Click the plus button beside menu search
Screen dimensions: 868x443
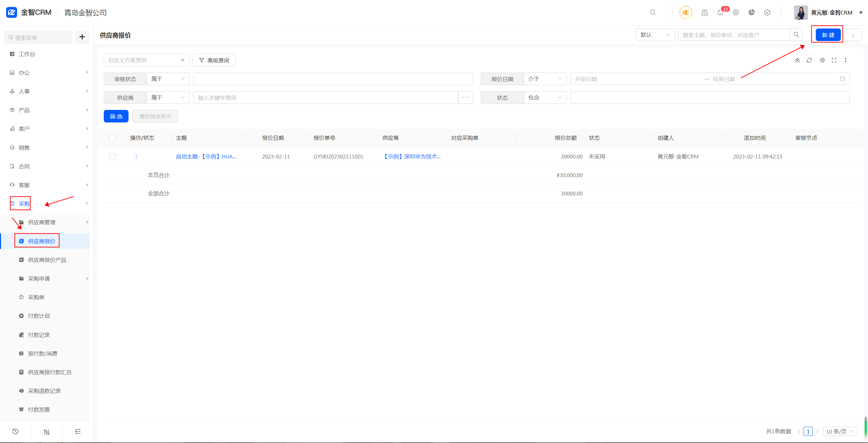pyautogui.click(x=82, y=37)
